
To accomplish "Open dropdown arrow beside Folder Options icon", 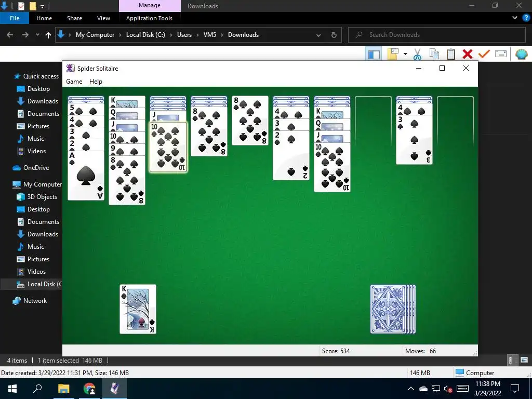I will 405,54.
